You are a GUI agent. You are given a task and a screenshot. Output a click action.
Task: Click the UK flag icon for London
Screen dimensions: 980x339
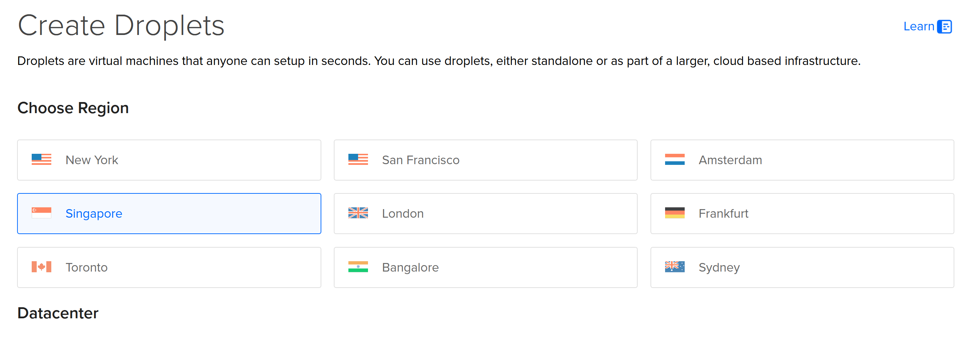358,213
